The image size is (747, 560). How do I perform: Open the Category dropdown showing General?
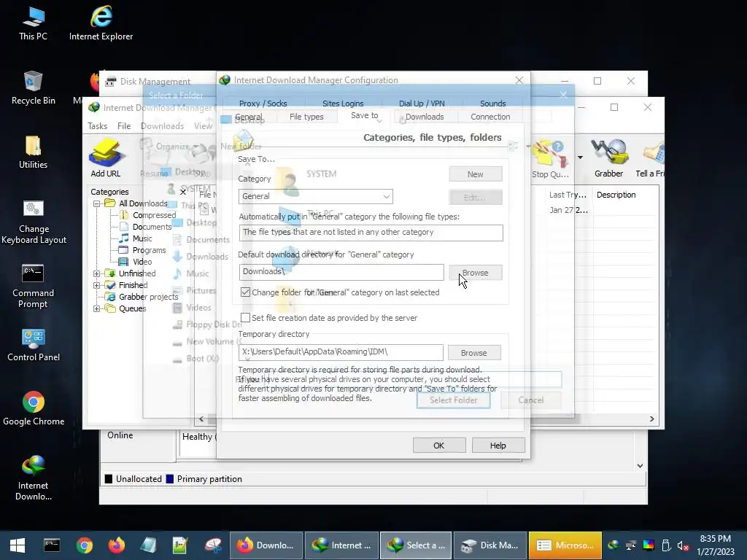point(316,196)
